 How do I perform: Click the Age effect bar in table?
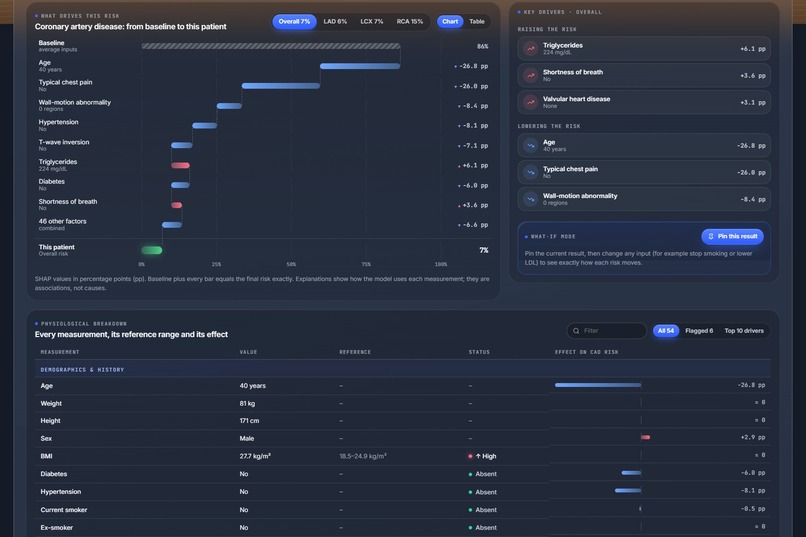coord(598,385)
